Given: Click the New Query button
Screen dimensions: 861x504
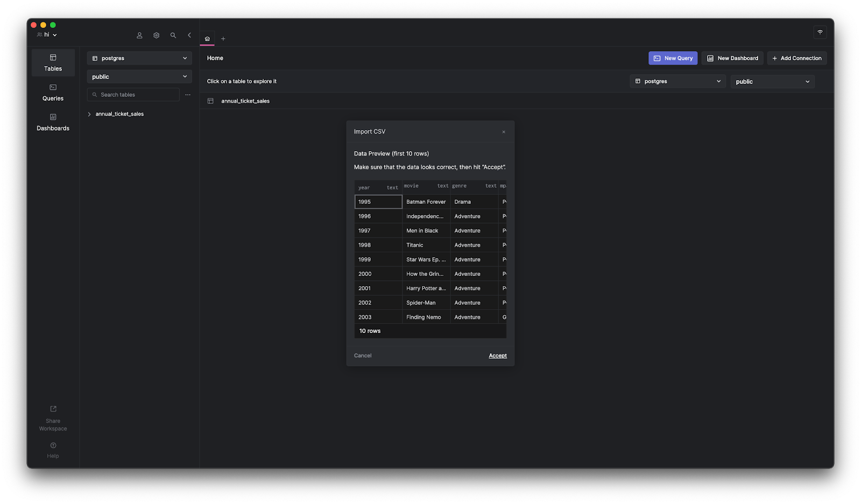Looking at the screenshot, I should (x=673, y=58).
